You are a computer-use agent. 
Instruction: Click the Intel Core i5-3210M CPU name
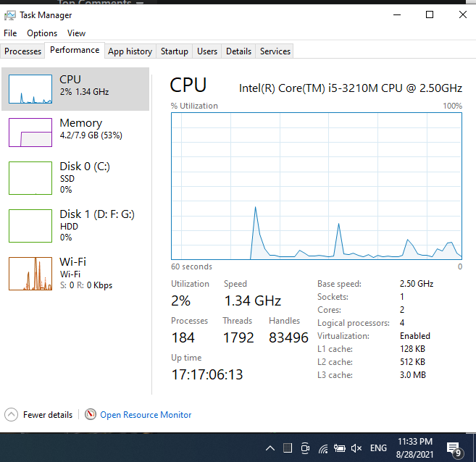tap(351, 88)
